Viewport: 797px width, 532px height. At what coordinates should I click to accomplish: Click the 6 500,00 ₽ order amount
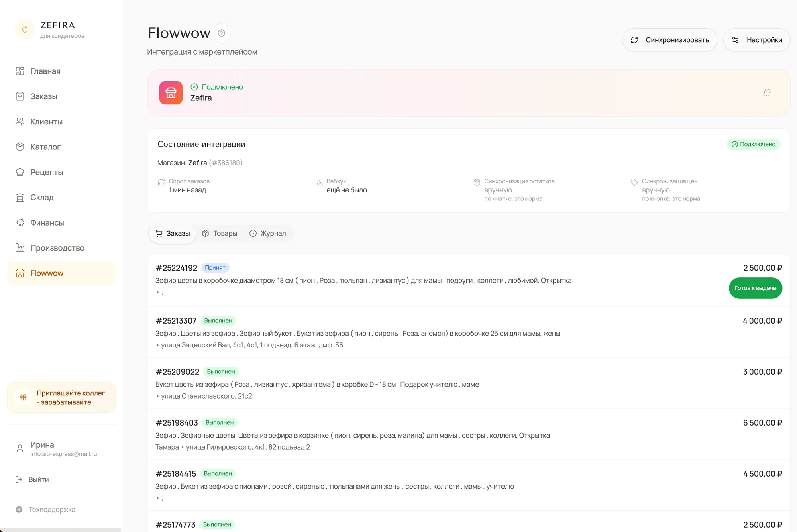(762, 423)
